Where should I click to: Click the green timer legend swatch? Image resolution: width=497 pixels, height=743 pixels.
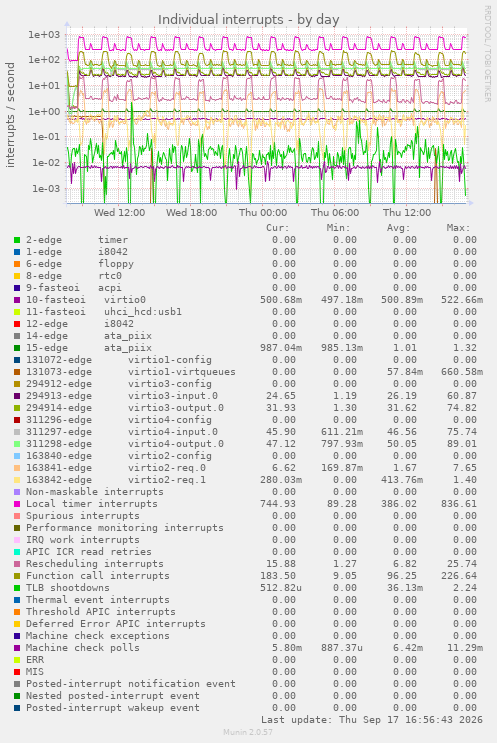tap(17, 240)
